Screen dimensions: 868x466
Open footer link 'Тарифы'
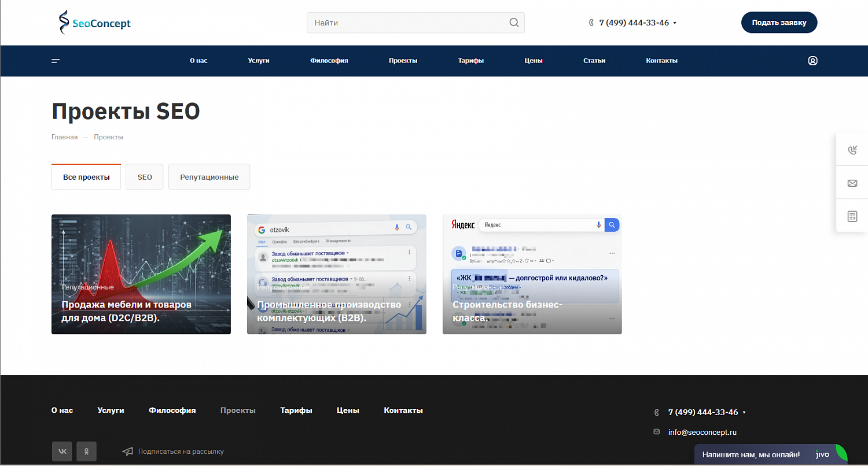[296, 410]
